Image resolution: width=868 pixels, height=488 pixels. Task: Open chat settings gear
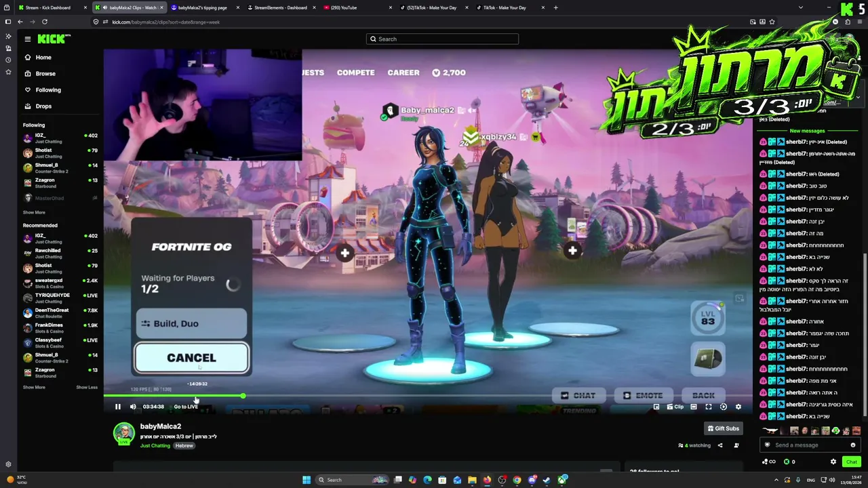(833, 462)
